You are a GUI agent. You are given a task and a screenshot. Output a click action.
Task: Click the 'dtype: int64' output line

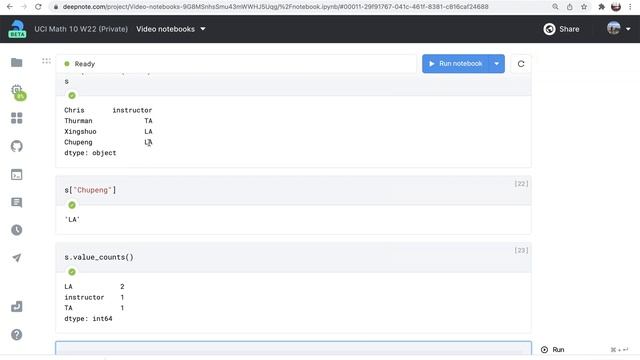88,319
